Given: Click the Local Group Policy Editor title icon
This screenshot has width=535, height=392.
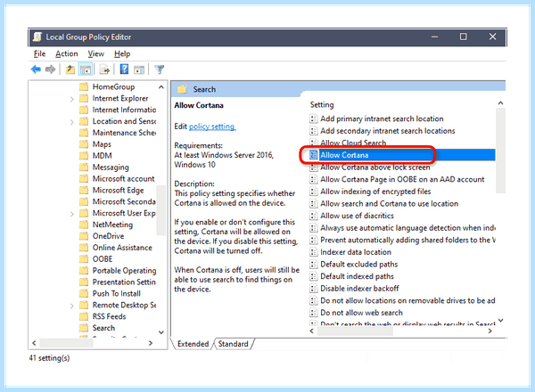Looking at the screenshot, I should pos(37,37).
